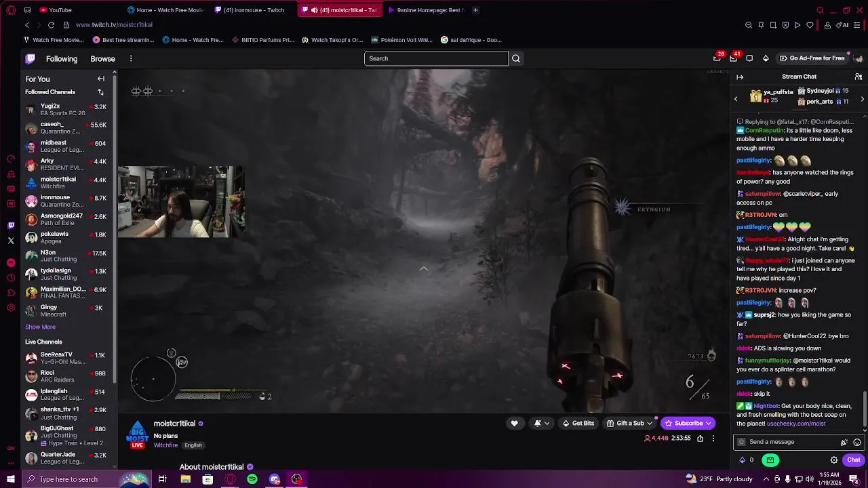Click the Get Bits button below stream

pyautogui.click(x=578, y=424)
